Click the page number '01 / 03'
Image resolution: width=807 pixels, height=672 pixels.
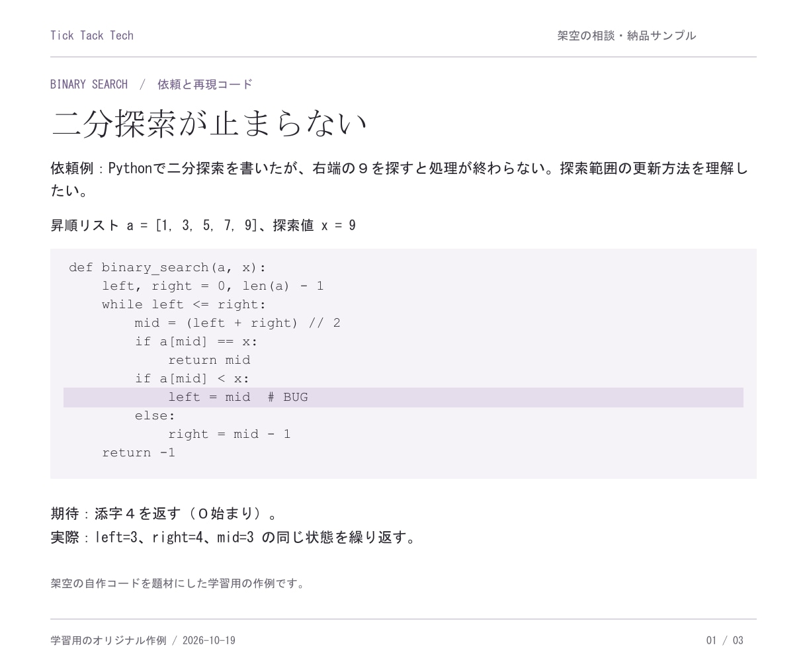click(x=724, y=640)
